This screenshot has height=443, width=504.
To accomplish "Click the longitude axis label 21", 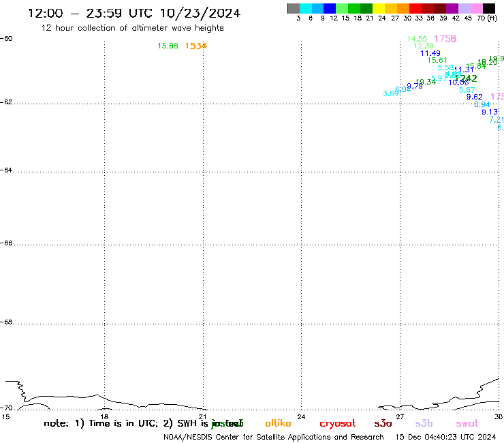I will tap(203, 417).
